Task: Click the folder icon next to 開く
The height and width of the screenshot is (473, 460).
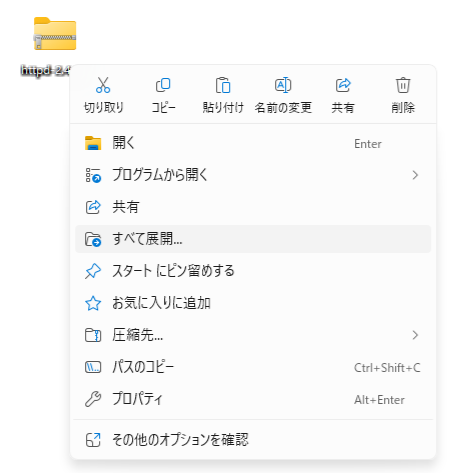Action: click(x=93, y=143)
